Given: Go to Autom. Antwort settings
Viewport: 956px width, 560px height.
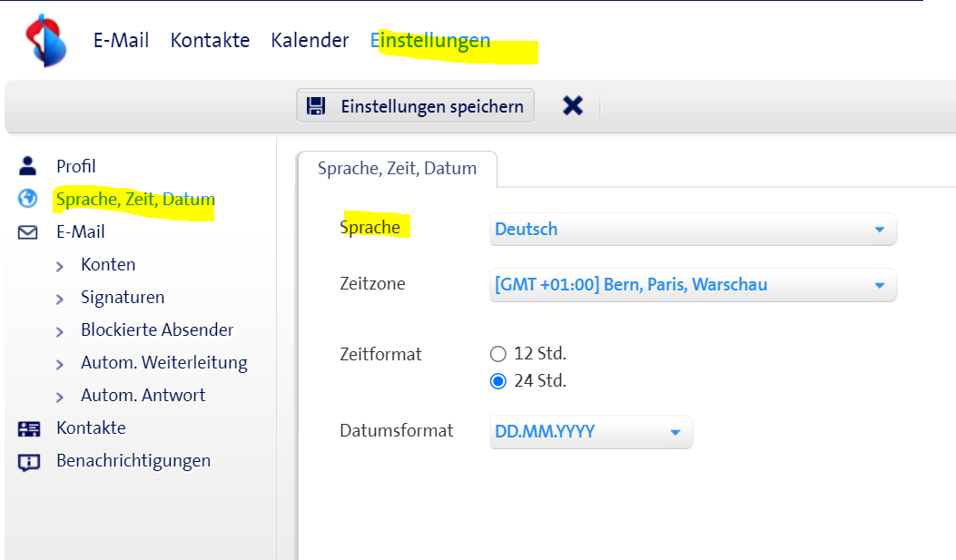Looking at the screenshot, I should [143, 396].
